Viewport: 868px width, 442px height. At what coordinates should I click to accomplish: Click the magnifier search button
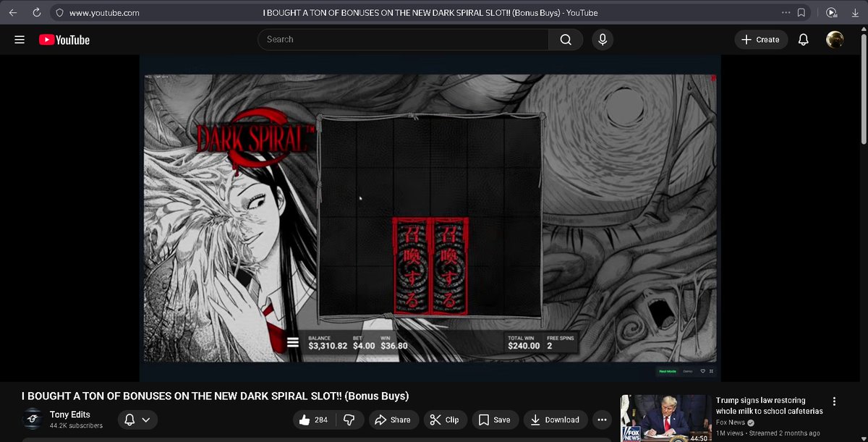(x=566, y=40)
